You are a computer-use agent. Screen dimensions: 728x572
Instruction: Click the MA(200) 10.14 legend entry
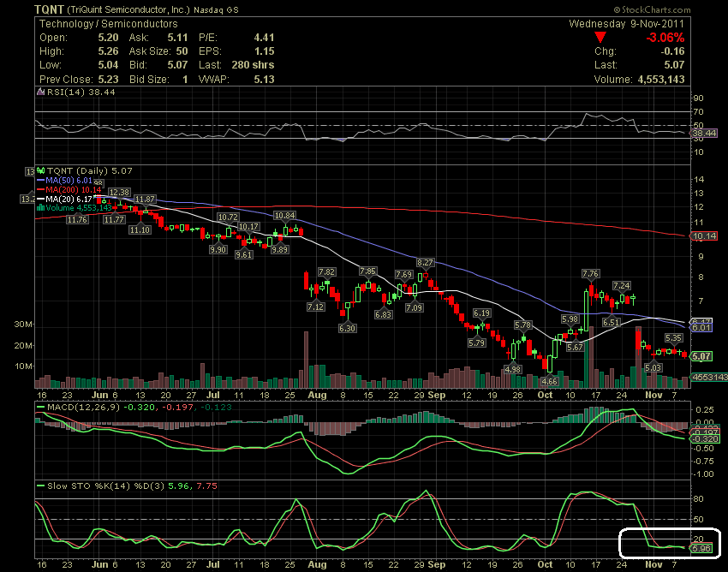(69, 189)
